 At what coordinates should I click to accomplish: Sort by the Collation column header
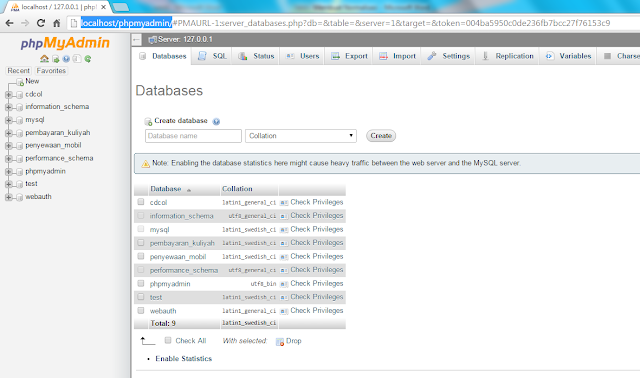237,189
